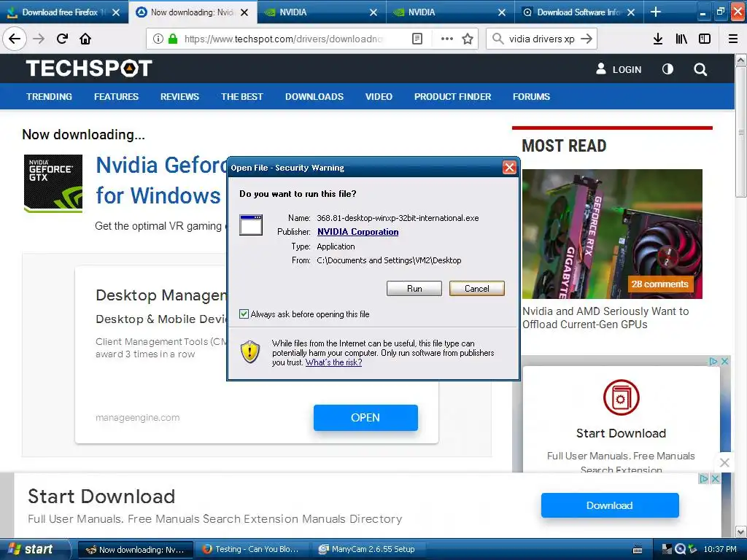Click the 28 comments badge
Image resolution: width=747 pixels, height=560 pixels.
[x=659, y=284]
